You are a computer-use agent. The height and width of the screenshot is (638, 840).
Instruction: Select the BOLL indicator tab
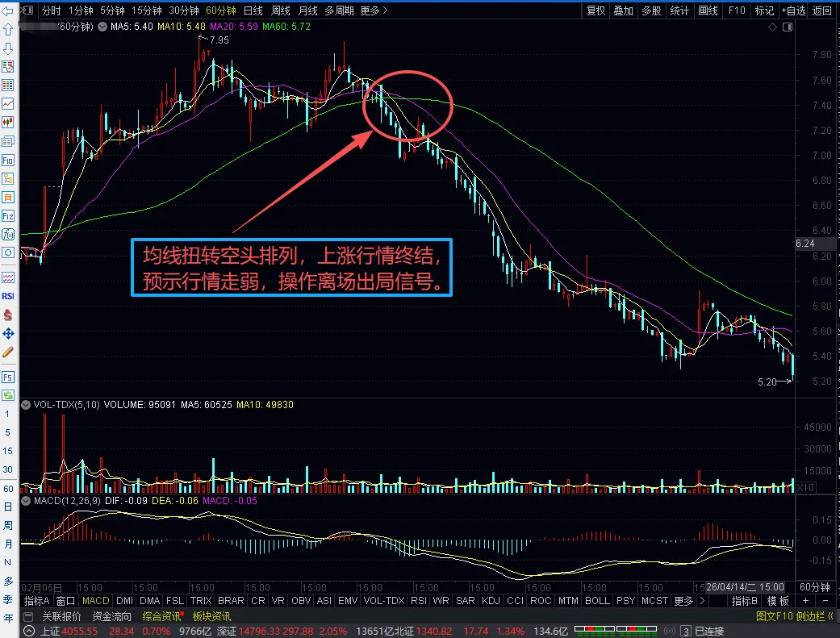(597, 601)
